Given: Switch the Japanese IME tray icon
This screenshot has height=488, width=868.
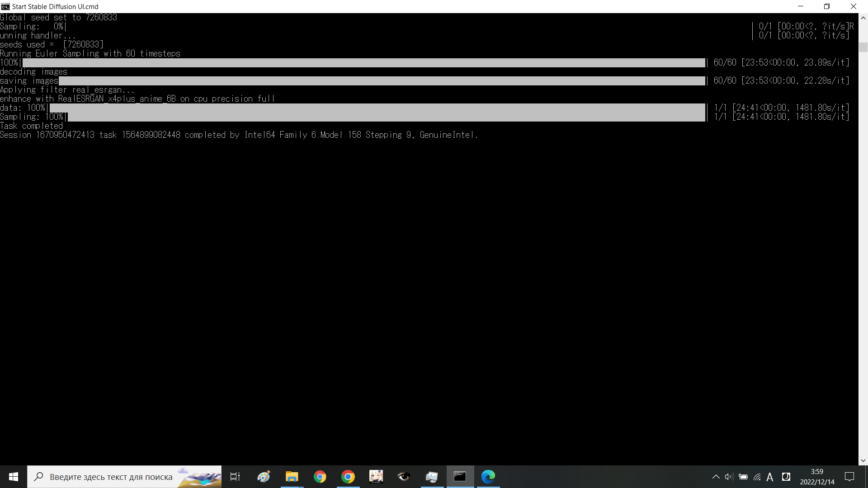Looking at the screenshot, I should 787,477.
